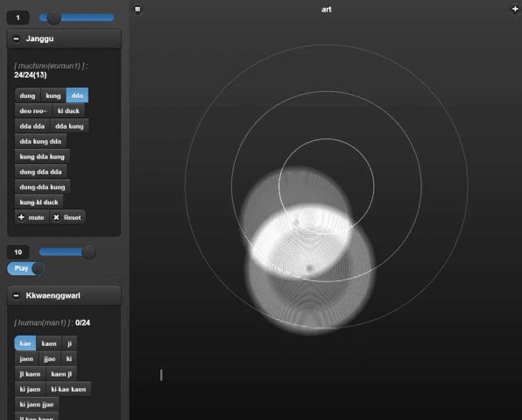Viewport: 522px width, 420px height.
Task: Select the kung sound button
Action: pyautogui.click(x=53, y=96)
